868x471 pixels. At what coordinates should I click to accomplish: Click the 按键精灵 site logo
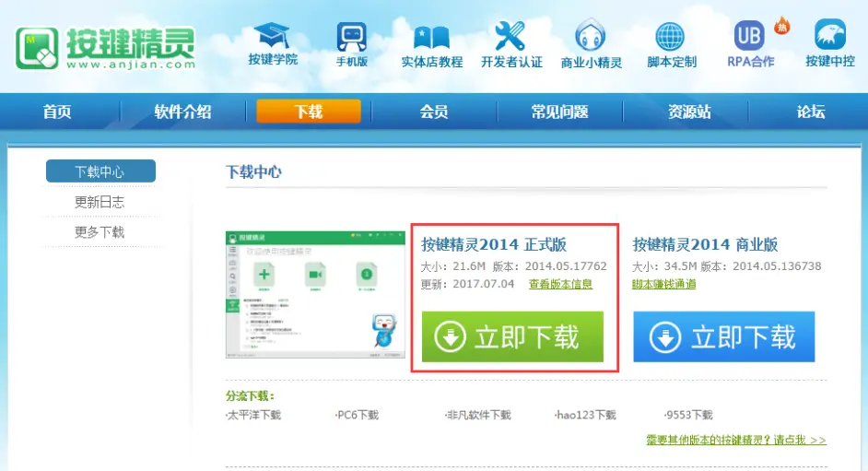(105, 49)
